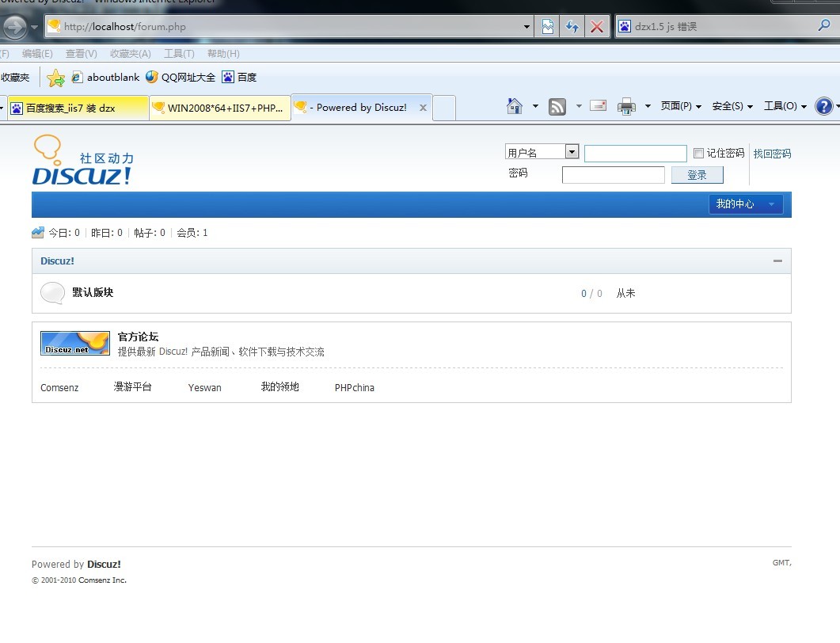Open the 编辑(E) menu

(x=37, y=54)
